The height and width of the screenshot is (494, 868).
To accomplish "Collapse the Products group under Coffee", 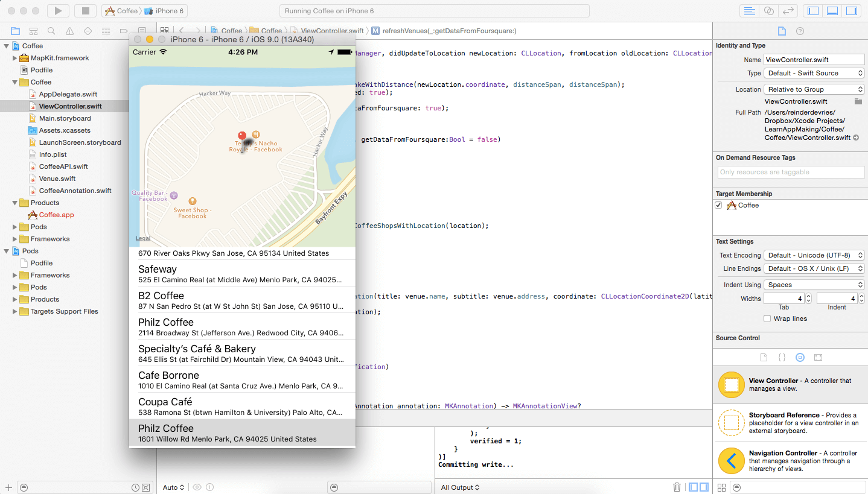I will click(x=15, y=203).
